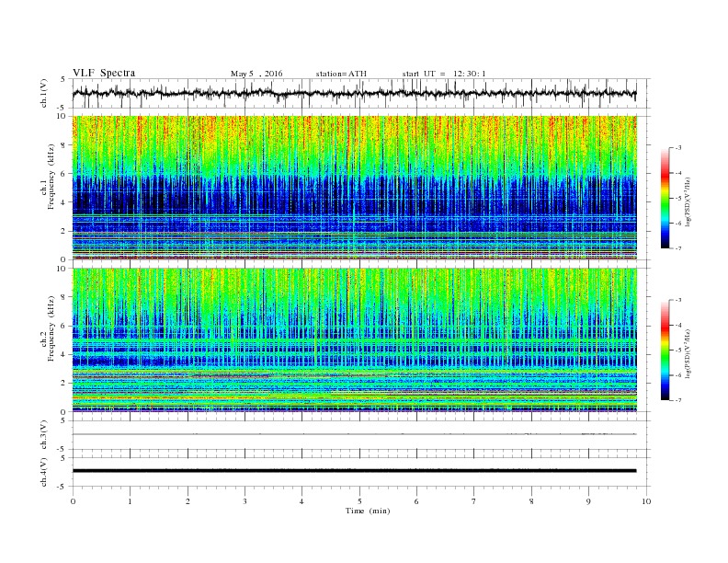Click the ch.1 waveform trace panel

pyautogui.click(x=361, y=93)
